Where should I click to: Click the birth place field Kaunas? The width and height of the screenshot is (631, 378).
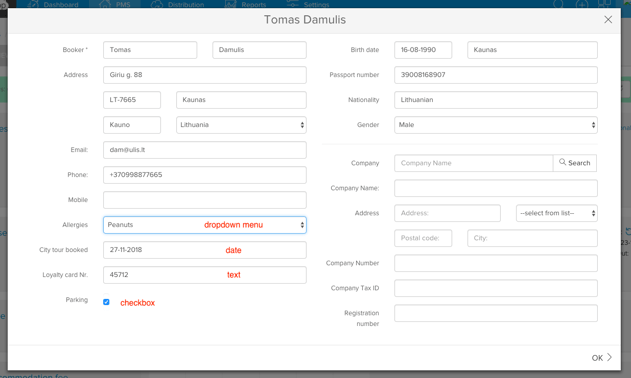[532, 50]
